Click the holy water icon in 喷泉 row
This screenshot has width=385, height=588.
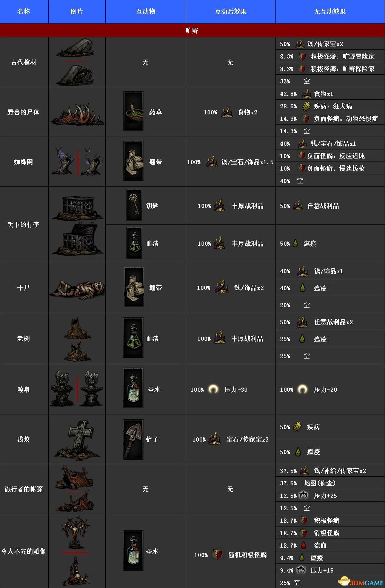pos(133,388)
